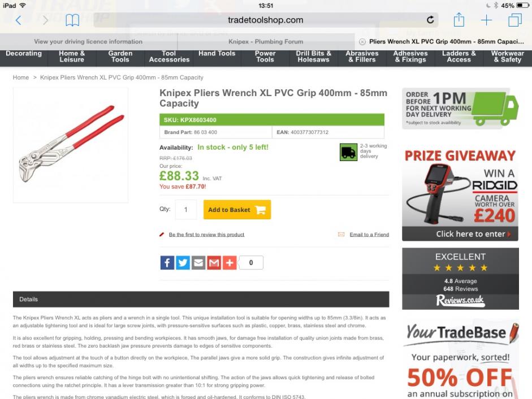Tap the Safari back arrow

click(x=19, y=20)
